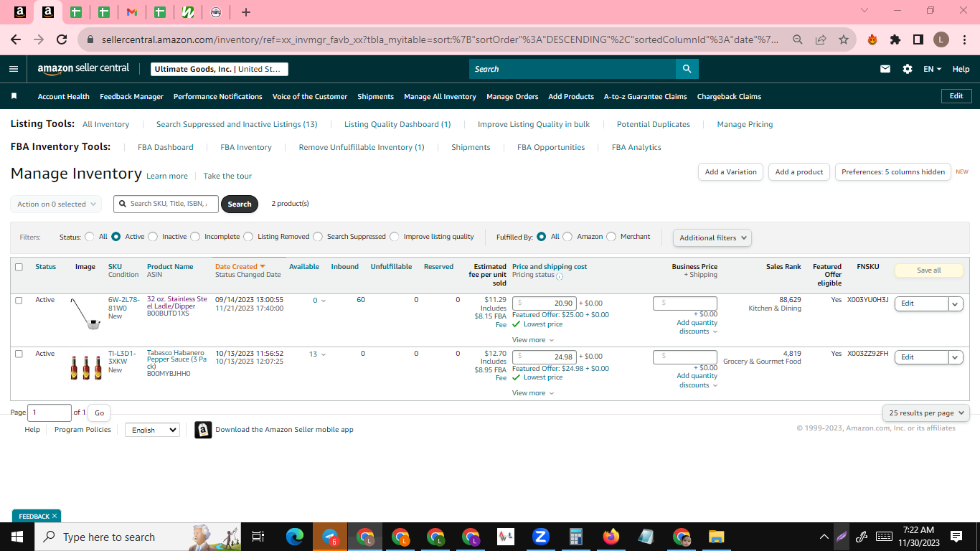Check the box for the Tabasco Habanero row
The width and height of the screenshot is (980, 551).
click(19, 353)
